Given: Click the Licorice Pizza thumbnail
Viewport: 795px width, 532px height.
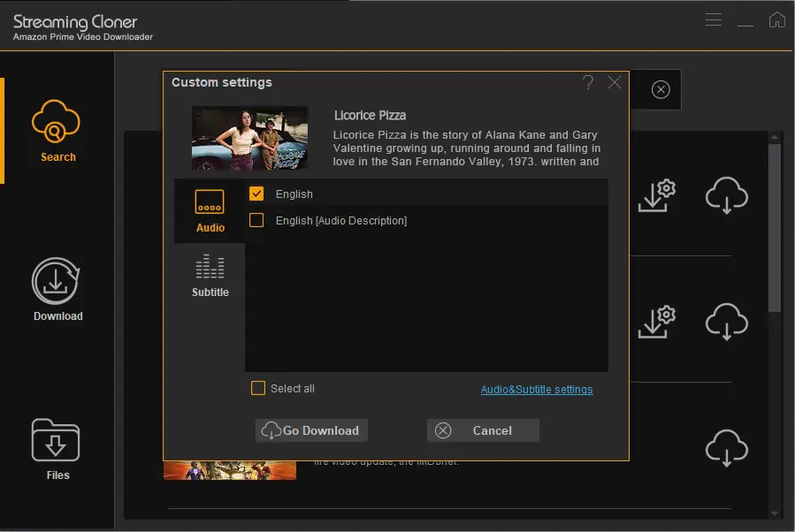Looking at the screenshot, I should pos(249,138).
